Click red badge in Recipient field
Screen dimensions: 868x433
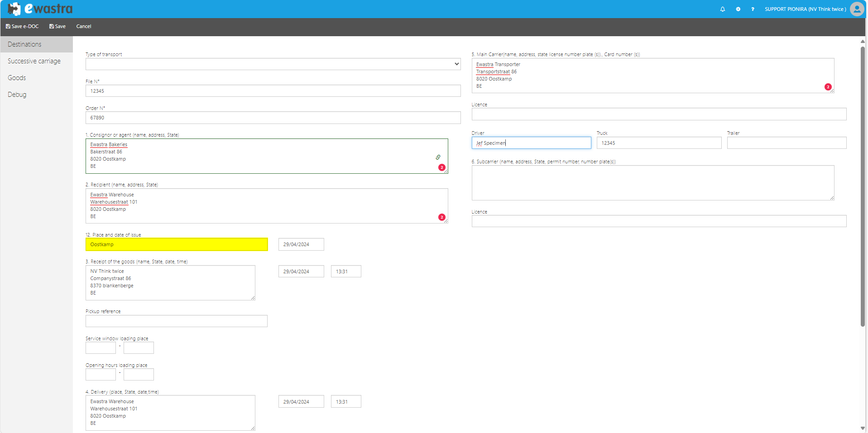click(442, 217)
